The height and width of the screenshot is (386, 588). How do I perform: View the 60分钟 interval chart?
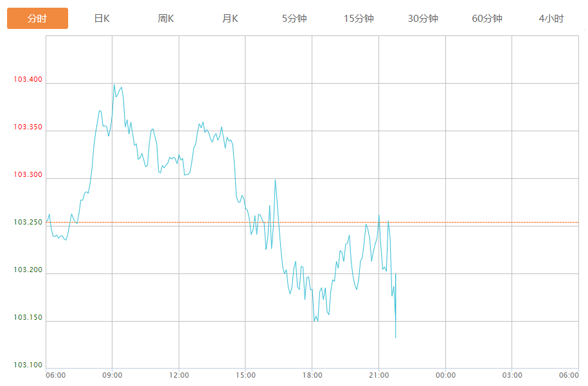[487, 19]
